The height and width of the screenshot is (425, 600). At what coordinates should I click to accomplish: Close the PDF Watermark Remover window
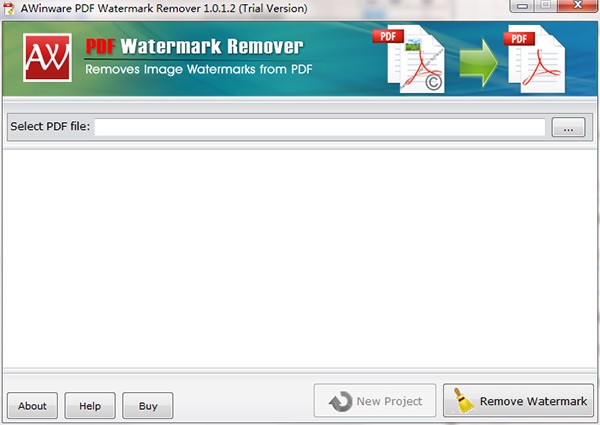point(577,6)
